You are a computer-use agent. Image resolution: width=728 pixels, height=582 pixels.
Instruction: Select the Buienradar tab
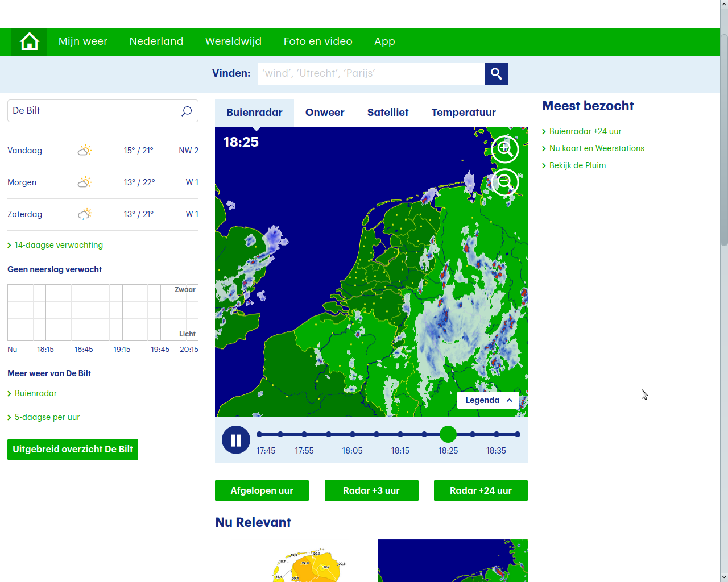(x=254, y=113)
